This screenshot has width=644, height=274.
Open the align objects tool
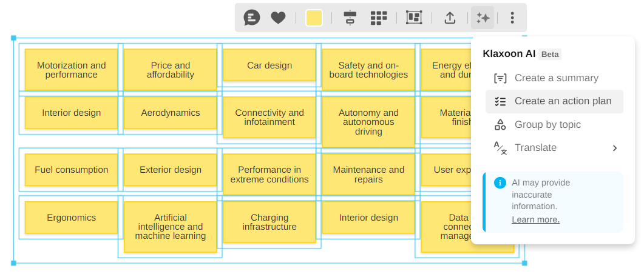[350, 18]
